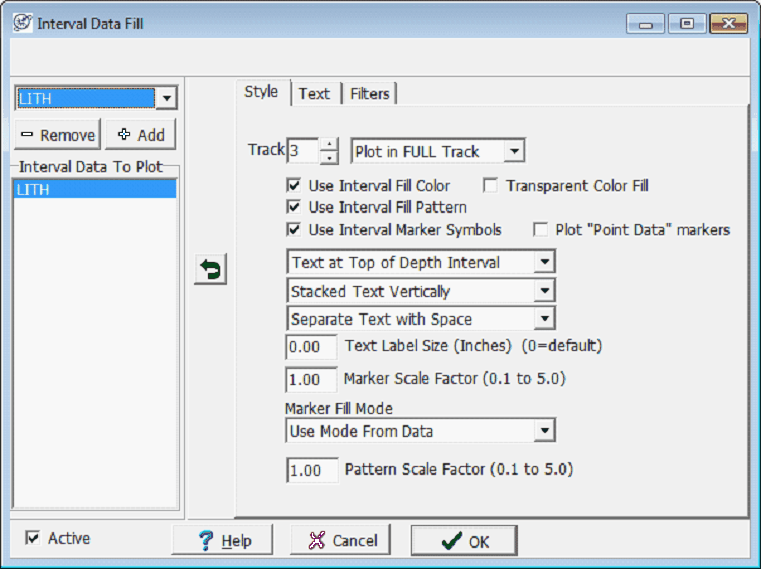
Task: Enable Transparent Color Fill checkbox
Action: (491, 186)
